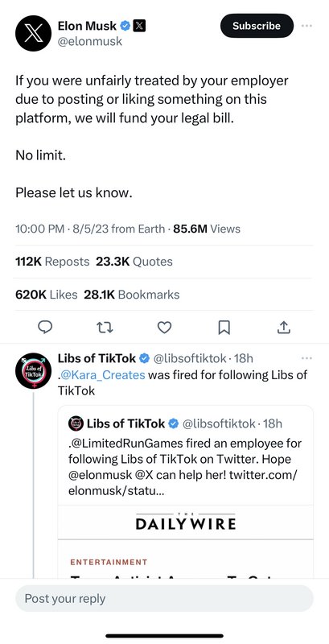The image size is (329, 644).
Task: Tap the reply speech bubble icon
Action: click(45, 327)
